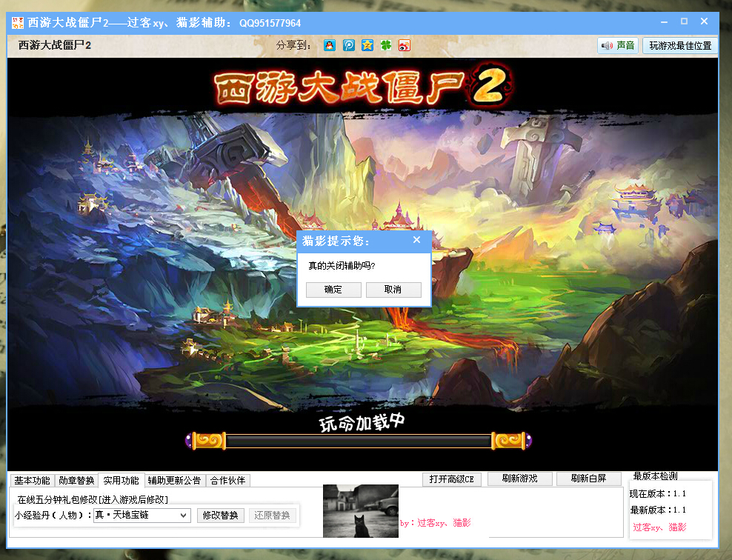732x560 pixels.
Task: Click the 打开高级CE button
Action: [451, 479]
